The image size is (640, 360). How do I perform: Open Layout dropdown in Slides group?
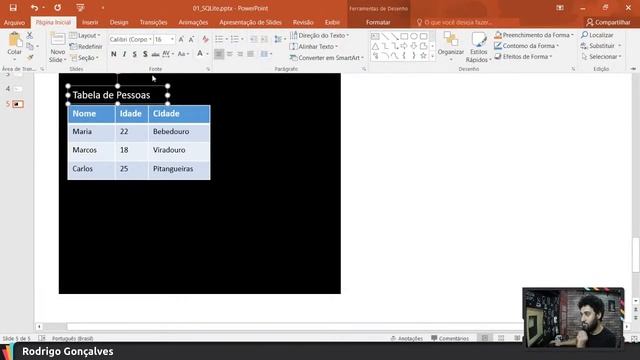click(85, 36)
